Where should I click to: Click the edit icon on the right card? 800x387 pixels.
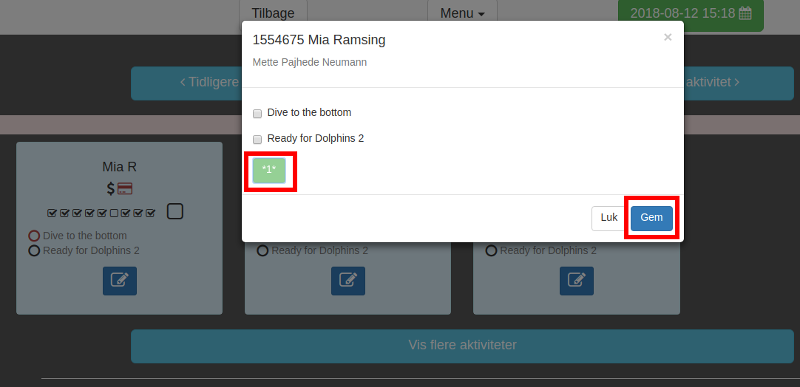click(x=577, y=280)
